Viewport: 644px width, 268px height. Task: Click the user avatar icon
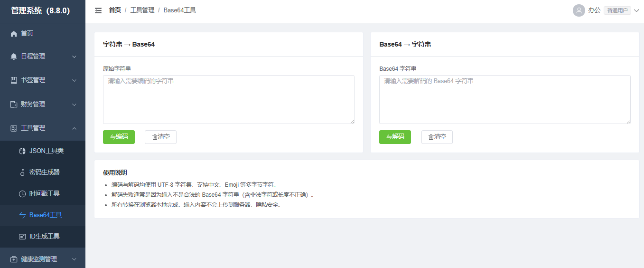579,10
